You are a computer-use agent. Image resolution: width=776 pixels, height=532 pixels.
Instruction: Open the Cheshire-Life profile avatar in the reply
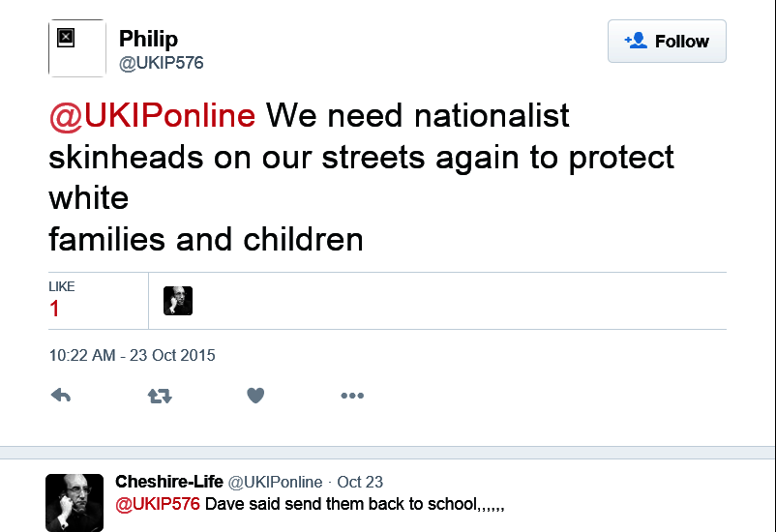(75, 502)
